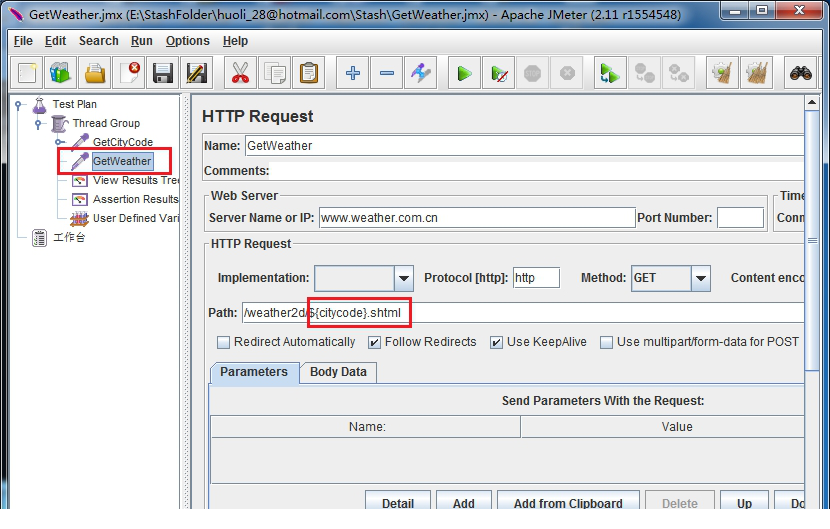Click the Remote Stop All icon

tap(644, 73)
